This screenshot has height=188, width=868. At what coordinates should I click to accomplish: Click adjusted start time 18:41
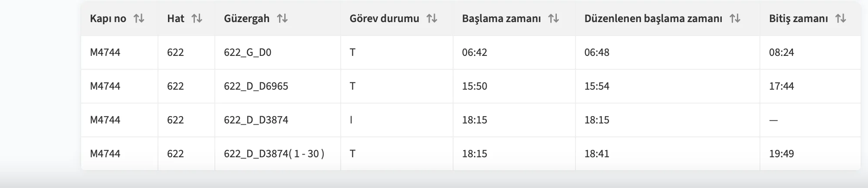597,154
